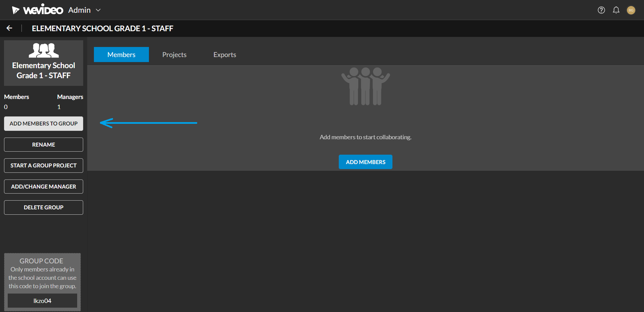Click the back arrow next to page title
Image resolution: width=644 pixels, height=312 pixels.
click(9, 28)
